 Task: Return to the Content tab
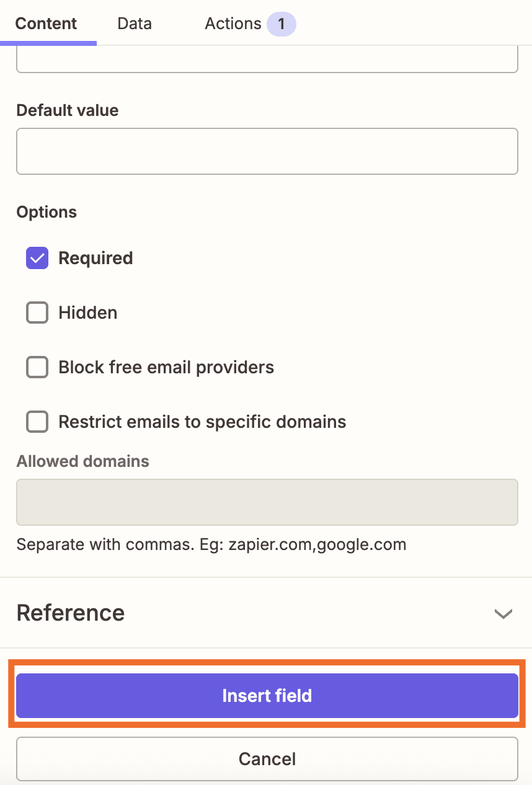pyautogui.click(x=46, y=24)
